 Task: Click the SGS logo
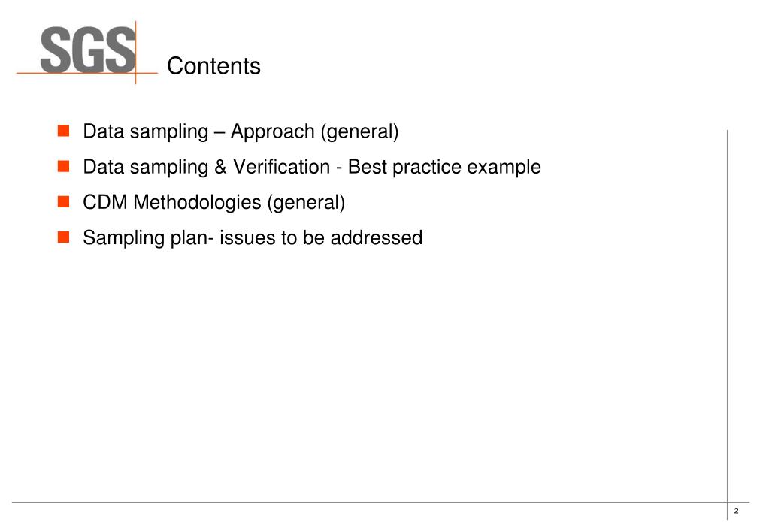click(x=87, y=50)
